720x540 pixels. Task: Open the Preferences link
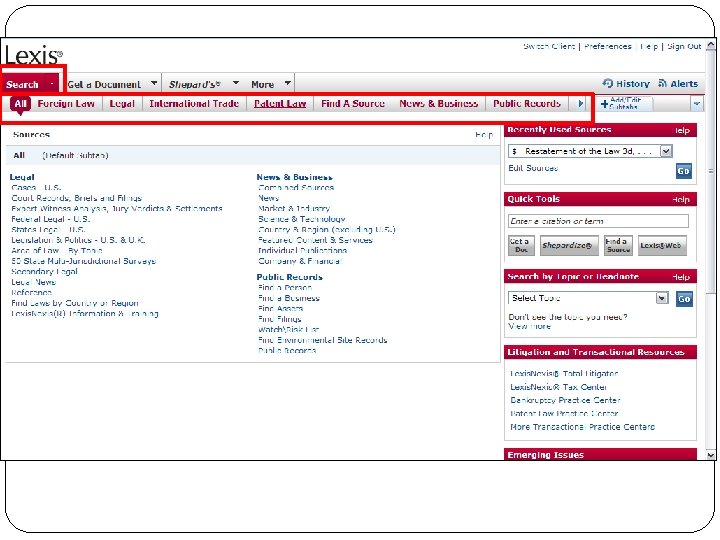[608, 46]
